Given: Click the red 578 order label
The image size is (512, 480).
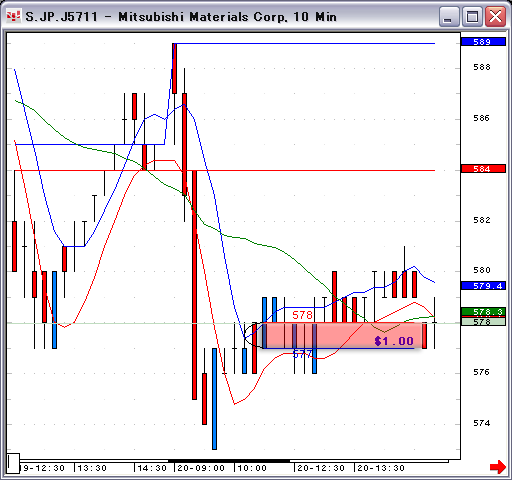Looking at the screenshot, I should [302, 315].
